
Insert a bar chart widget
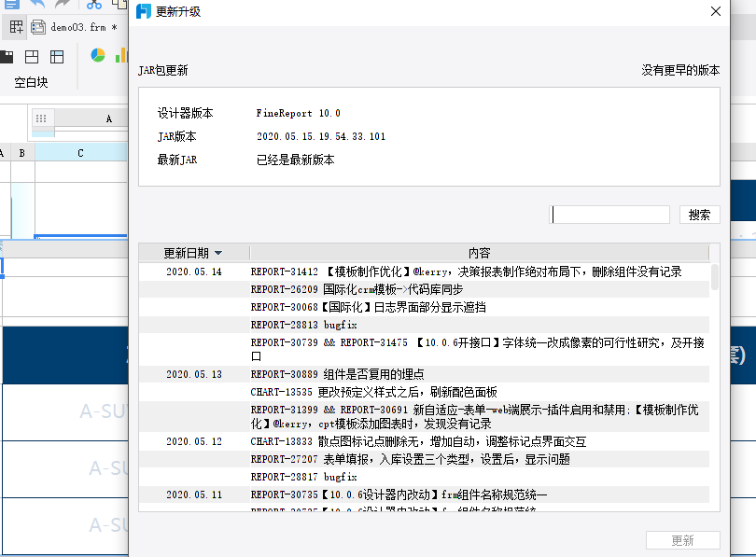(121, 55)
